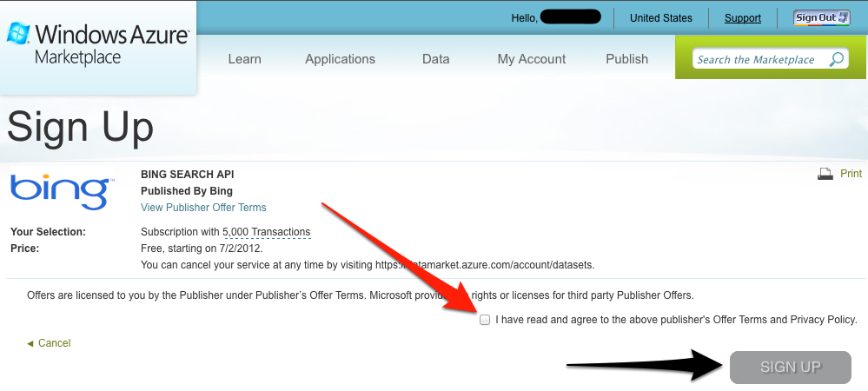The height and width of the screenshot is (391, 868).
Task: Open the Support link
Action: pyautogui.click(x=742, y=18)
